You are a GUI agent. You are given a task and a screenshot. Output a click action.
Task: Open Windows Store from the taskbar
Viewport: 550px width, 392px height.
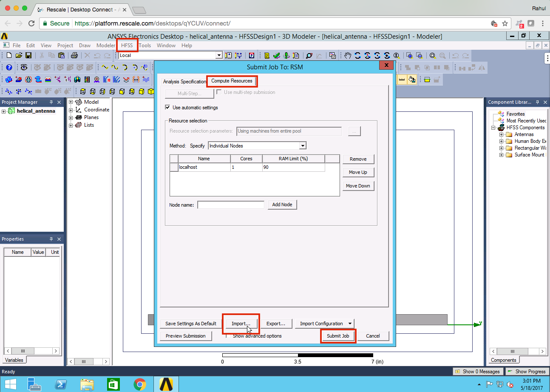pyautogui.click(x=113, y=384)
